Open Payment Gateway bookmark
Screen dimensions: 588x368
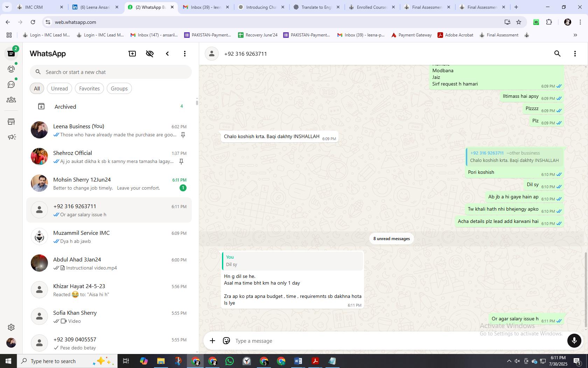[x=411, y=35]
